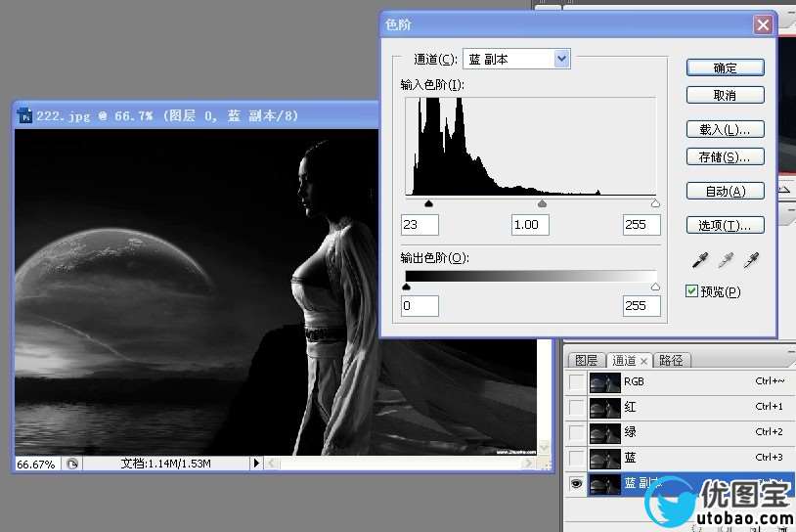The width and height of the screenshot is (796, 532).
Task: Show the RGB channel visibility
Action: click(576, 381)
